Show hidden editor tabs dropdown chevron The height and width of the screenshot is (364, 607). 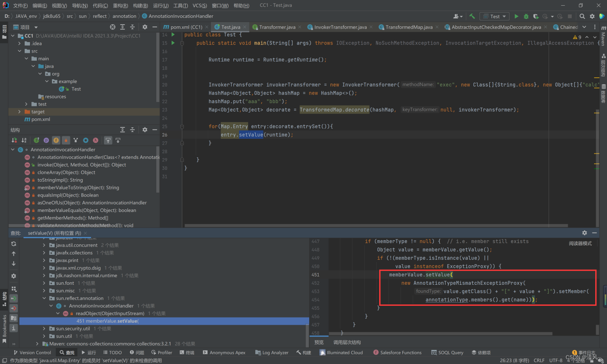(x=584, y=27)
